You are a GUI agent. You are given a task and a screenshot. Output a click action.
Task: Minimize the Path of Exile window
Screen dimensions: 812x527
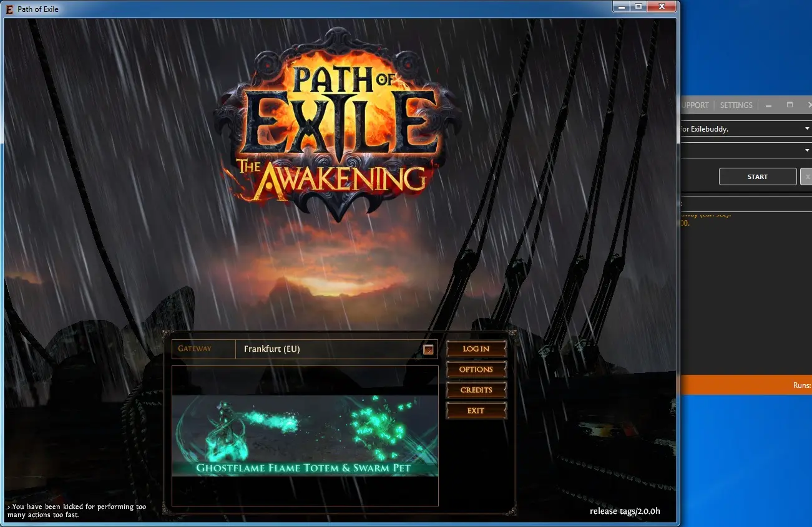[620, 6]
